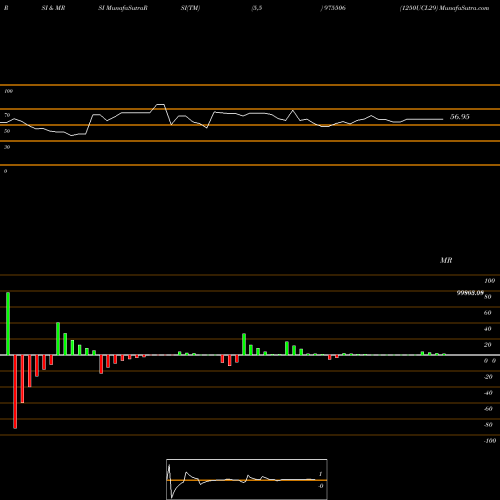Image resolution: width=500 pixels, height=500 pixels.
Task: Open the mini overview chart thumbnail
Action: coord(247,479)
